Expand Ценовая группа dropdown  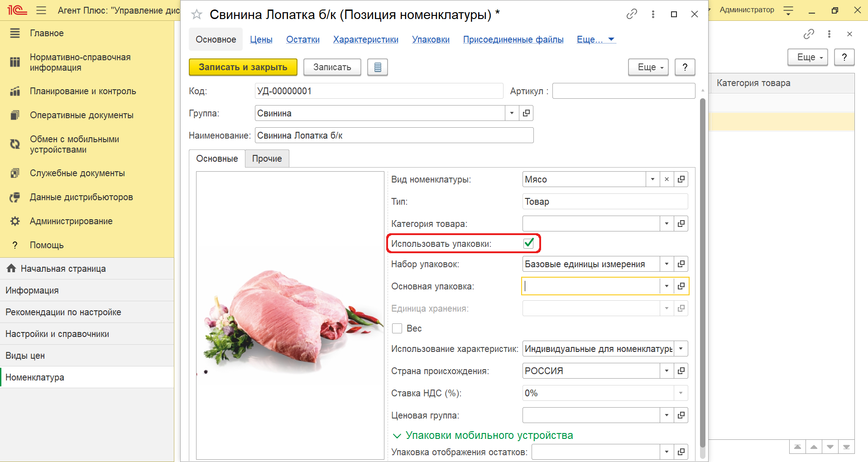(667, 415)
